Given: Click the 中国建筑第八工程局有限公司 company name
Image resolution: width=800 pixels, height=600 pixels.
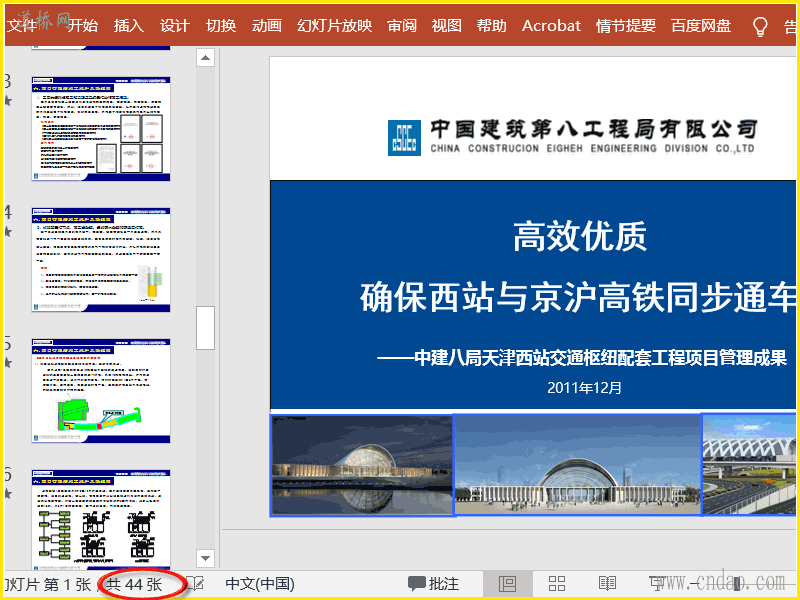Looking at the screenshot, I should 593,130.
